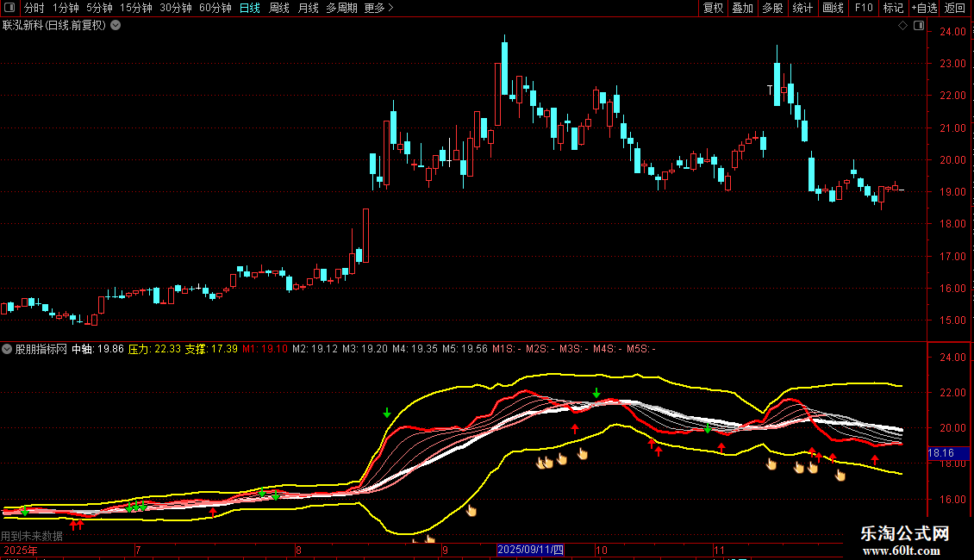Click the blue 18.16 price tag
This screenshot has width=974, height=560.
point(948,453)
